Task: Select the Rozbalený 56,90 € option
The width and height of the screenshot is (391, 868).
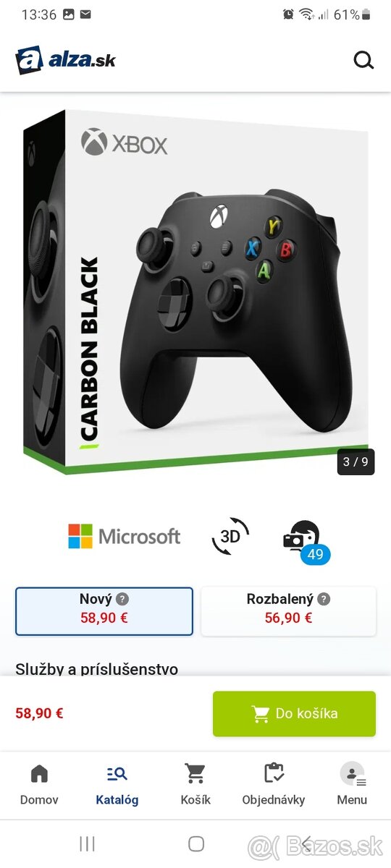Action: (288, 611)
